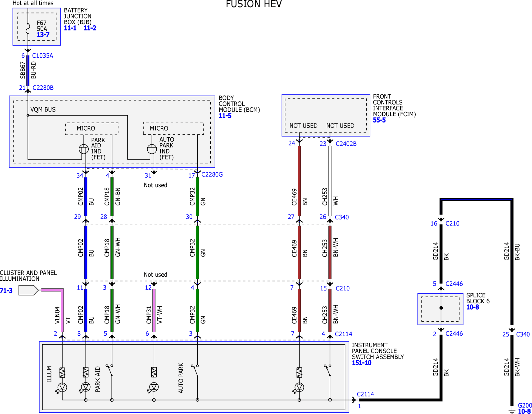This screenshot has width=532, height=414.
Task: Select the C2446 label beside pin 5
Action: click(454, 284)
